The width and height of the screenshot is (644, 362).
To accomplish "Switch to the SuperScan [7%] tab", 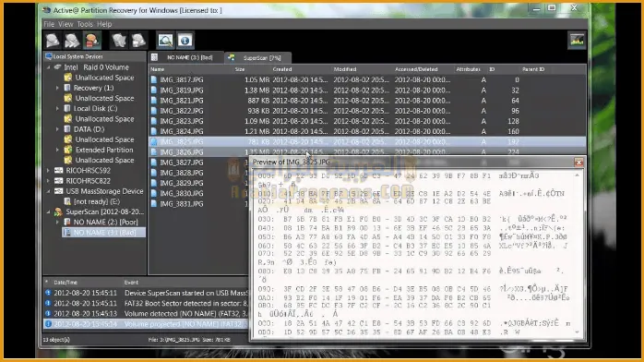I will coord(258,58).
